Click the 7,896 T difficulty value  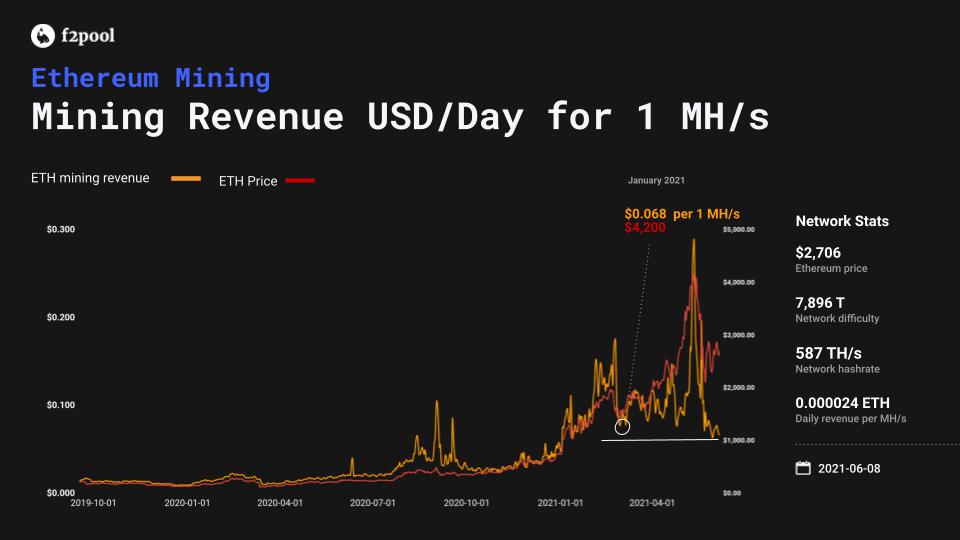(x=820, y=302)
